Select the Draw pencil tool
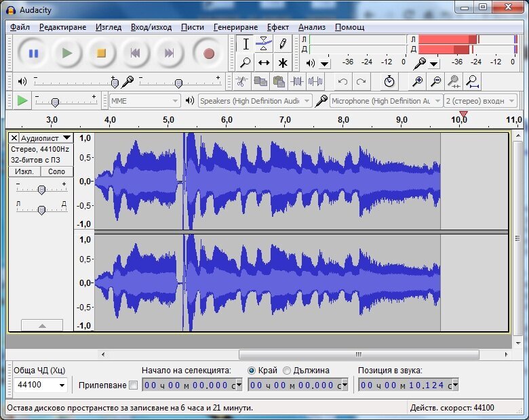This screenshot has width=529, height=420. (283, 44)
